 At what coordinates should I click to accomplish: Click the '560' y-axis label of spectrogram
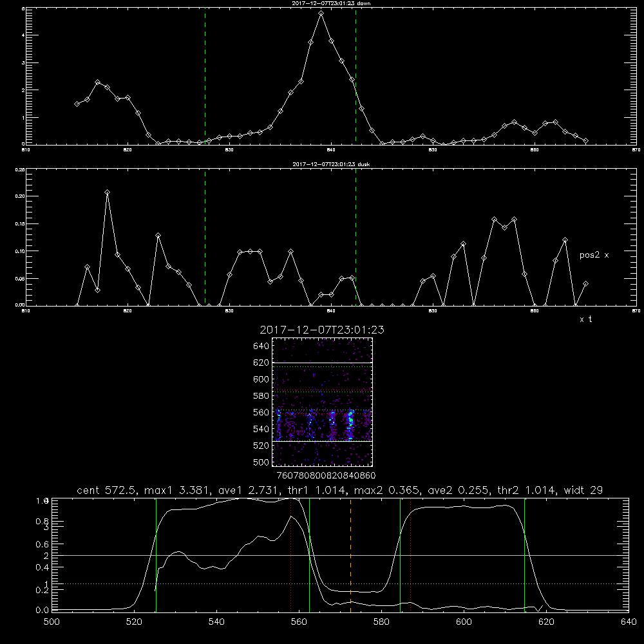pos(261,412)
